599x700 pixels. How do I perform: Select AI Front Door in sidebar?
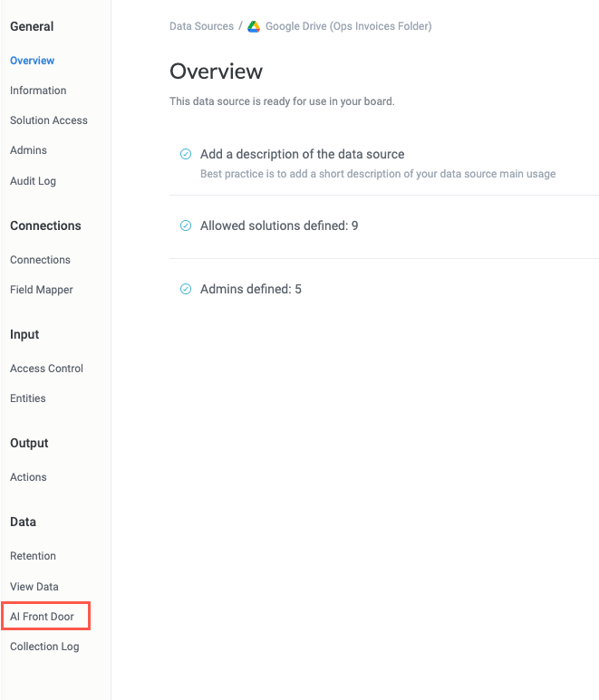pyautogui.click(x=42, y=617)
